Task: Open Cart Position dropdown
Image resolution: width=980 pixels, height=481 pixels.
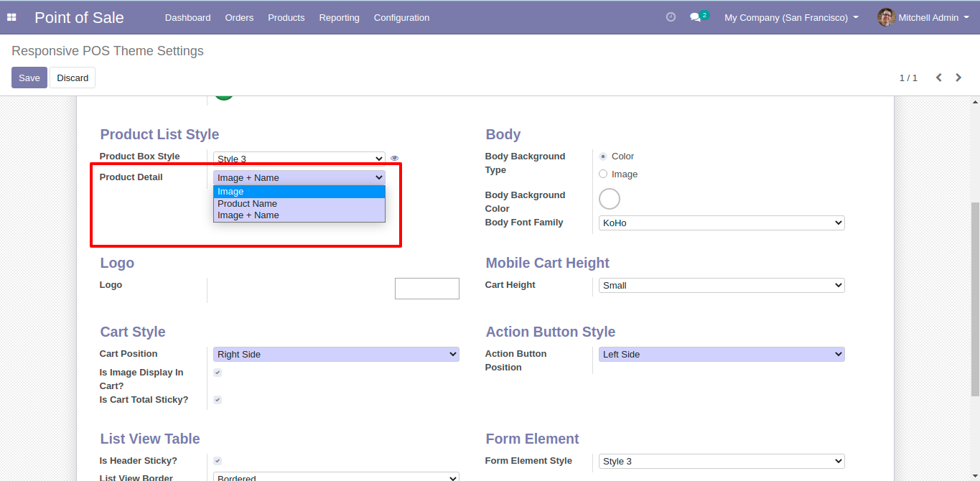Action: [x=336, y=355]
